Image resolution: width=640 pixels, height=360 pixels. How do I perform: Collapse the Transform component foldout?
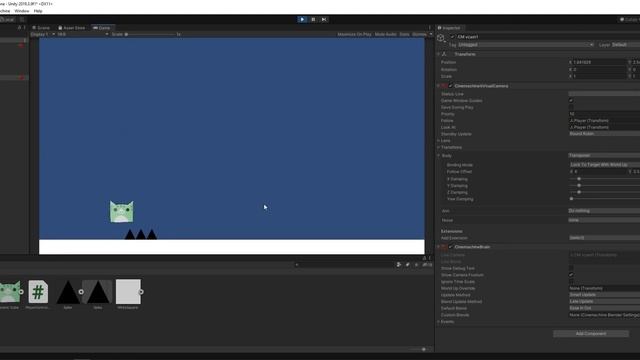point(438,54)
